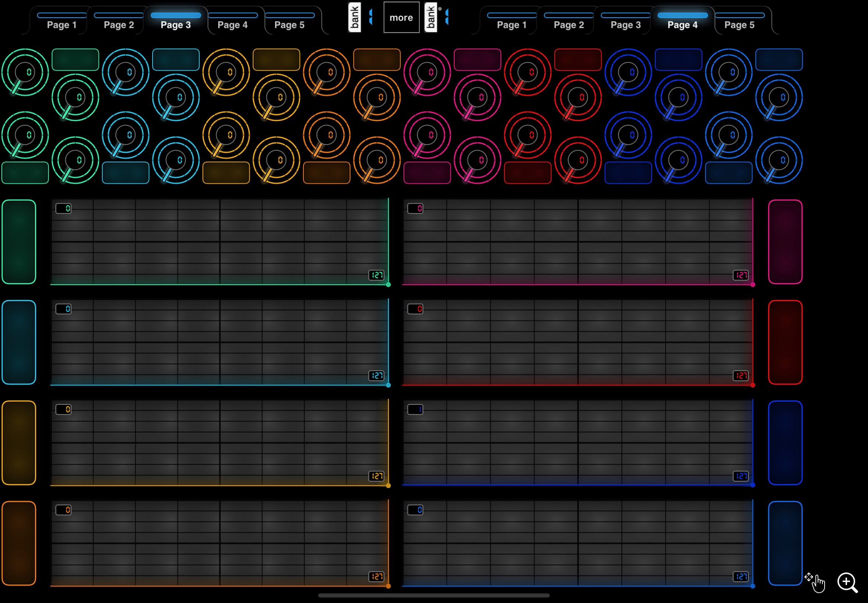Tap the tall pink button beside the pink XY pad
This screenshot has width=868, height=603.
tap(785, 242)
